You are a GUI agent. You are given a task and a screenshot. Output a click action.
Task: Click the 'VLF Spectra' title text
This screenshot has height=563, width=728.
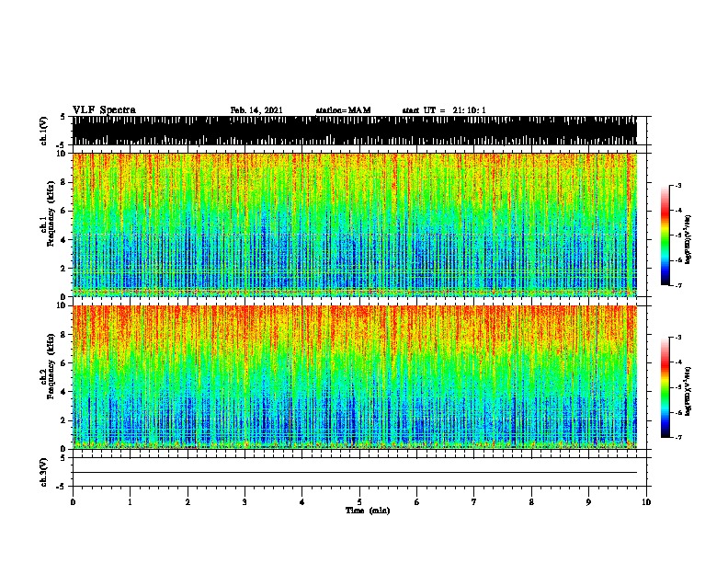click(104, 110)
